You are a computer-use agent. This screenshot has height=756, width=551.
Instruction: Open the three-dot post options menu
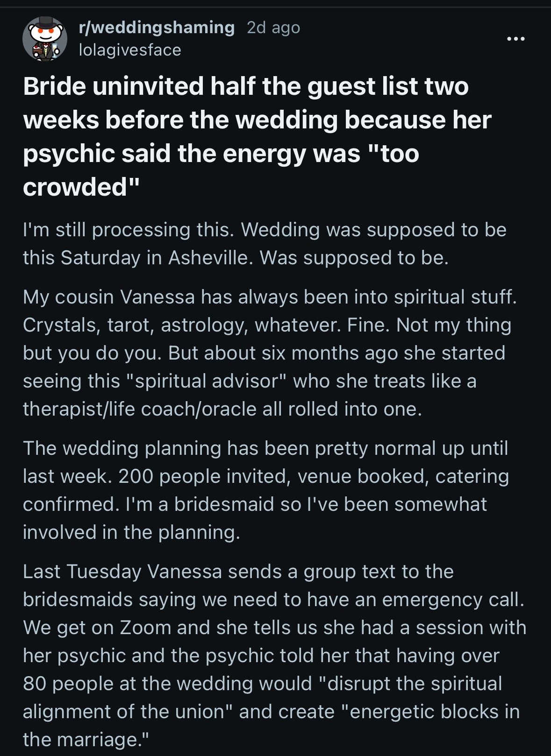(516, 39)
